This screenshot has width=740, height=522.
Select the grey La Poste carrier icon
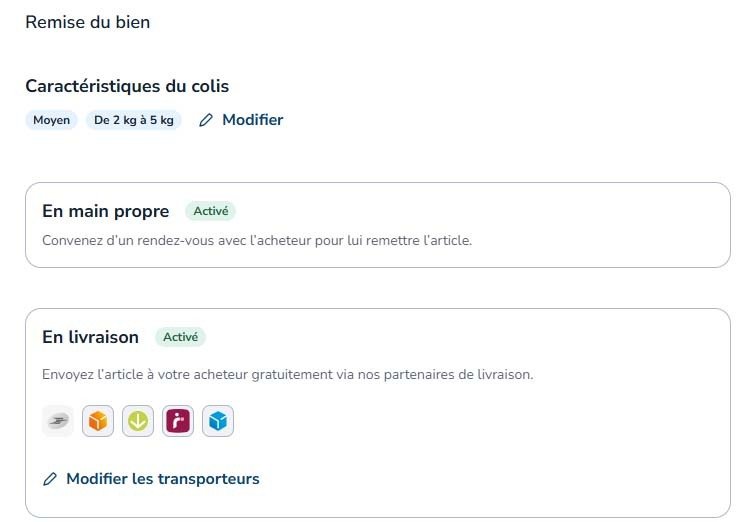(x=58, y=421)
